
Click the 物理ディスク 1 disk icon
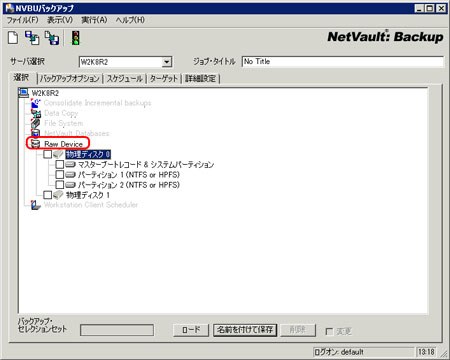(x=58, y=195)
